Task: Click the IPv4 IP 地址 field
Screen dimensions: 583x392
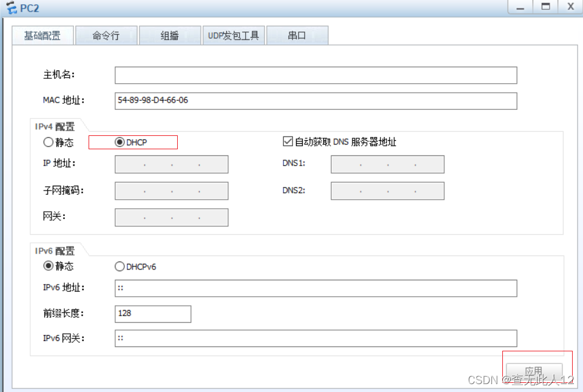Action: (172, 164)
